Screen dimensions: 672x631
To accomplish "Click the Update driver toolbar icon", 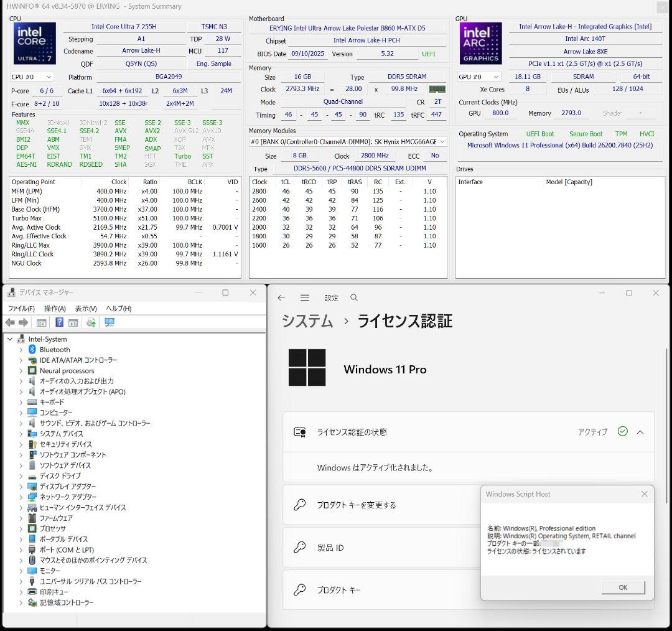I will coord(91,322).
